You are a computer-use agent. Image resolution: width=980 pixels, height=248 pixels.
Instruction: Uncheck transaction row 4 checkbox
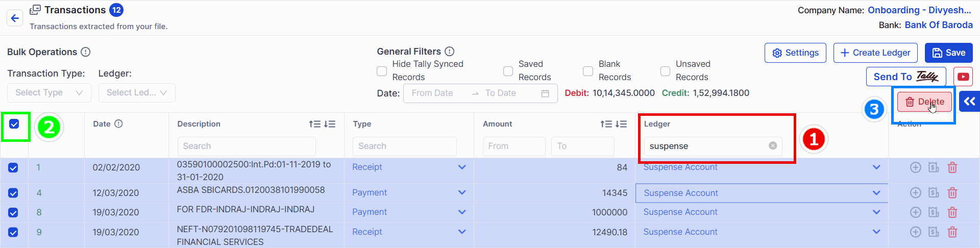point(13,193)
